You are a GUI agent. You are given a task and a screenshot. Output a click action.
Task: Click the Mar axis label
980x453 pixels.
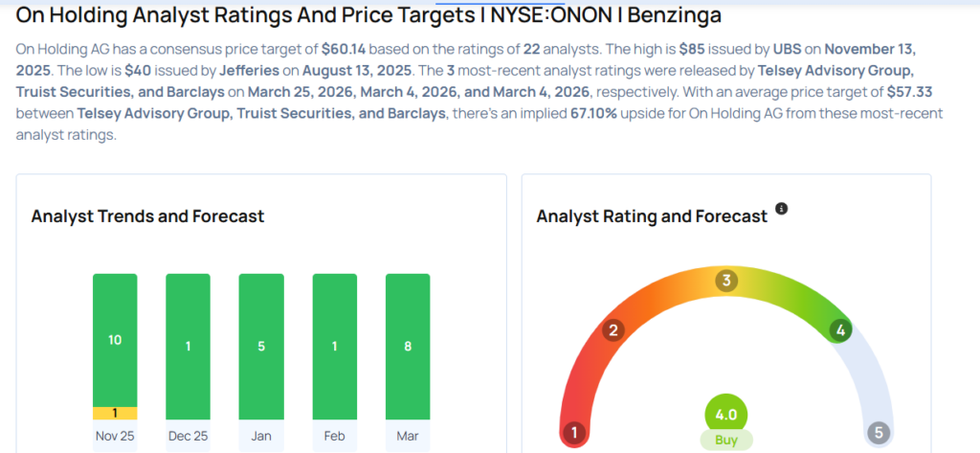(408, 436)
